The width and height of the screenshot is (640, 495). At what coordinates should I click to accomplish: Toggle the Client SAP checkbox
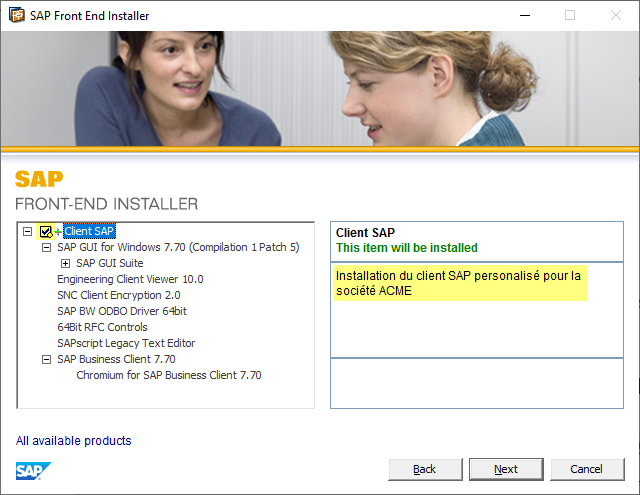click(45, 232)
